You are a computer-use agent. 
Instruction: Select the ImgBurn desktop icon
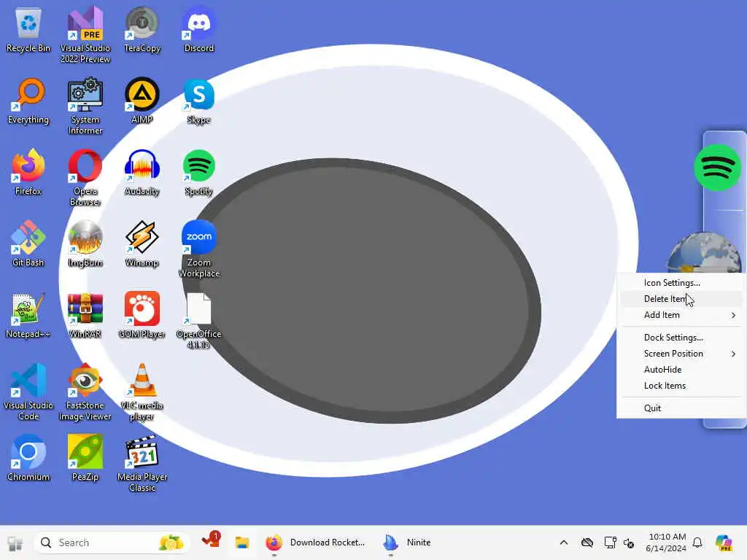85,244
